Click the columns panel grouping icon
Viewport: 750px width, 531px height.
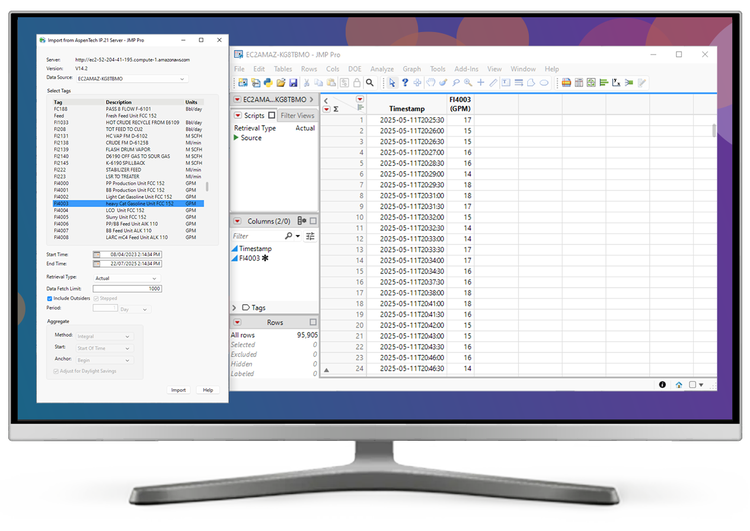coord(302,221)
